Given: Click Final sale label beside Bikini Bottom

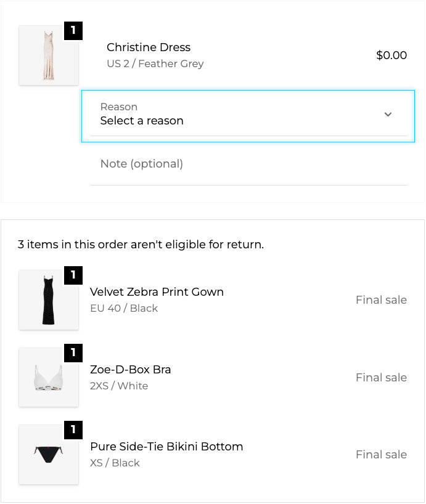Looking at the screenshot, I should [x=381, y=455].
